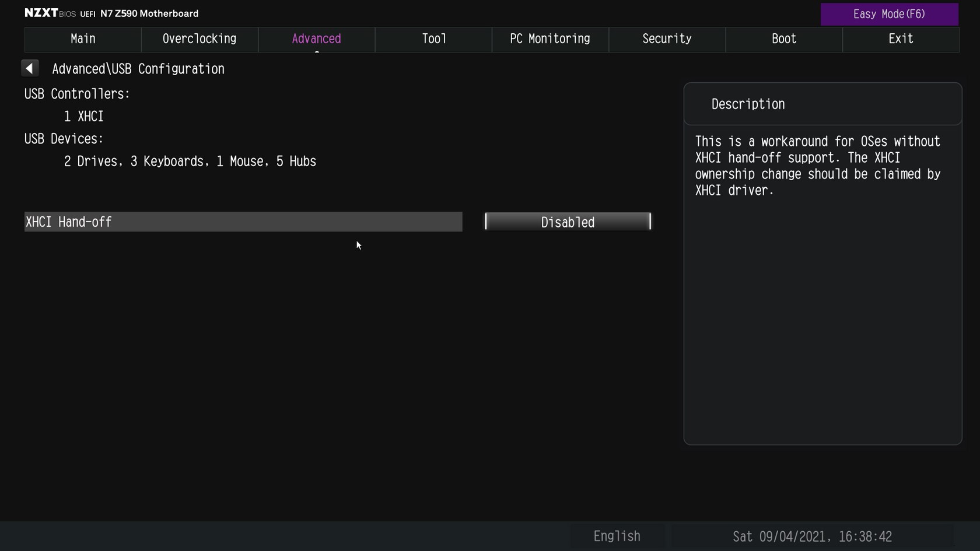Click the USB Devices label

(x=64, y=139)
